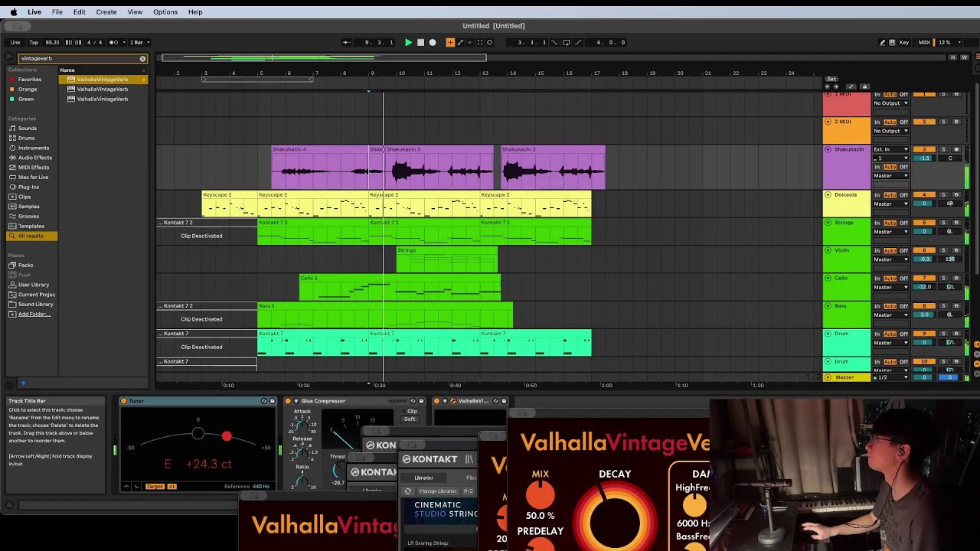
Task: Click the Link button in the control bar
Action: (x=15, y=42)
